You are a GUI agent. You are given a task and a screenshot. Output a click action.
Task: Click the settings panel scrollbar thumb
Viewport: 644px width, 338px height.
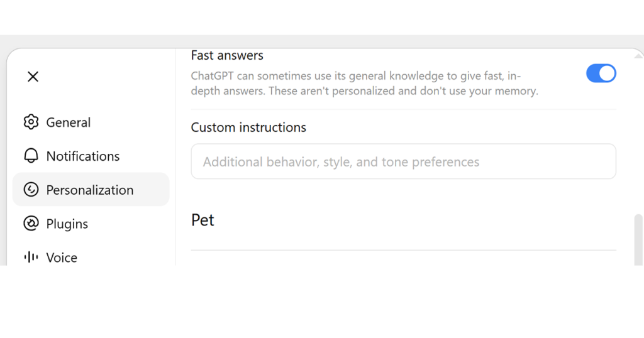coord(638,239)
